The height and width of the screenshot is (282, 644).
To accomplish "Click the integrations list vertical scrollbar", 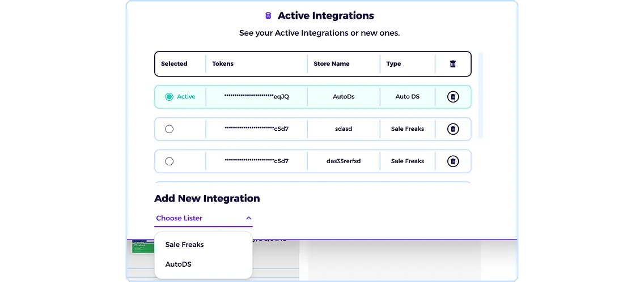I will click(481, 95).
